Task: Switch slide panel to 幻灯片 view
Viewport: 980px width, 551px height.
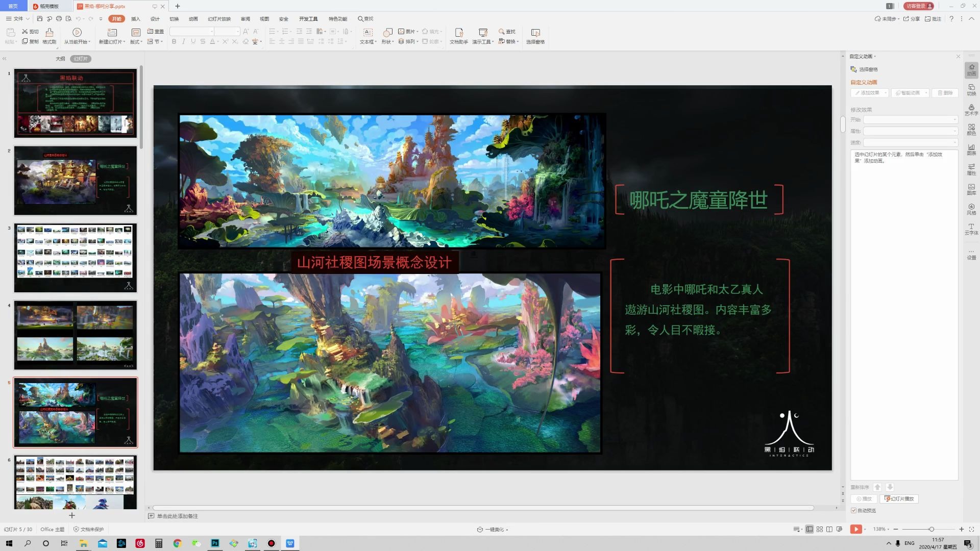Action: click(81, 59)
